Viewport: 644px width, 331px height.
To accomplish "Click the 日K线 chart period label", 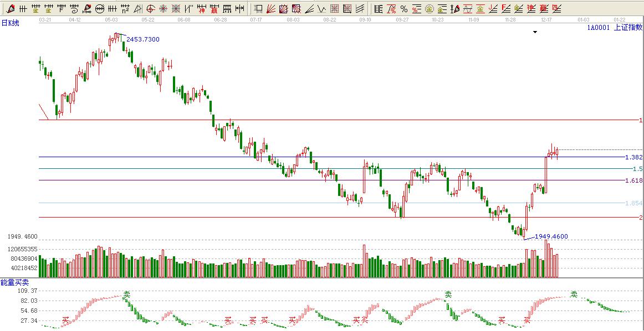I will [x=10, y=23].
